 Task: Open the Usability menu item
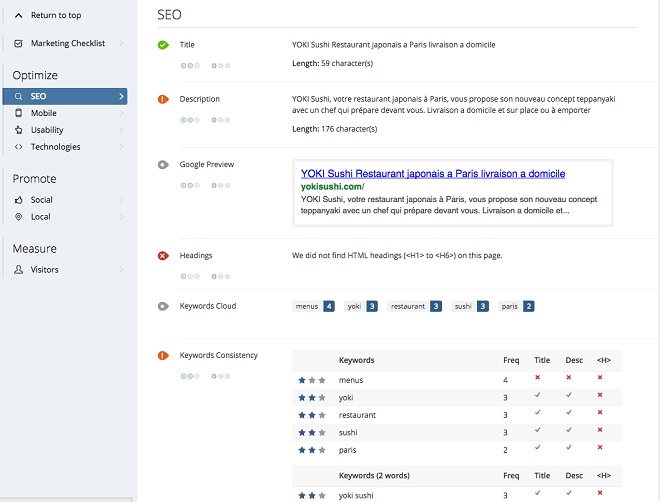coord(65,130)
